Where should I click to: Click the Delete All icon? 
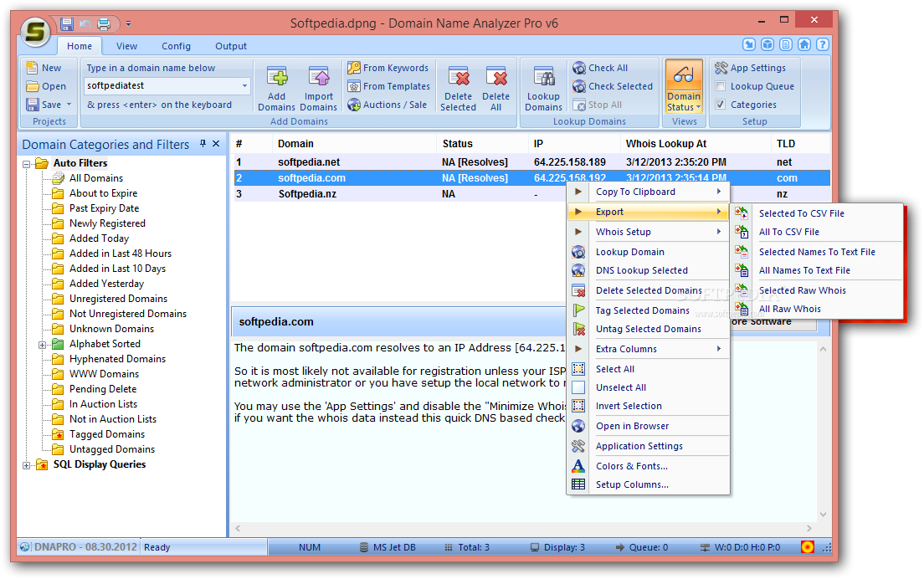click(x=495, y=77)
